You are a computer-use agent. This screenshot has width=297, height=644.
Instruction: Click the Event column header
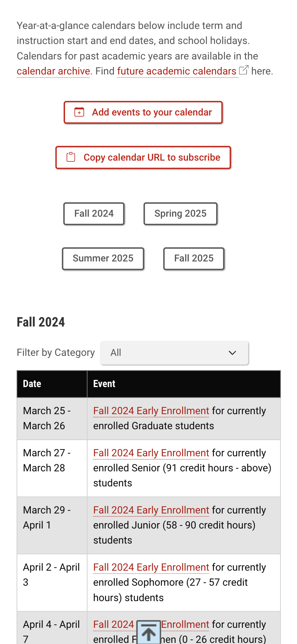[x=105, y=384]
